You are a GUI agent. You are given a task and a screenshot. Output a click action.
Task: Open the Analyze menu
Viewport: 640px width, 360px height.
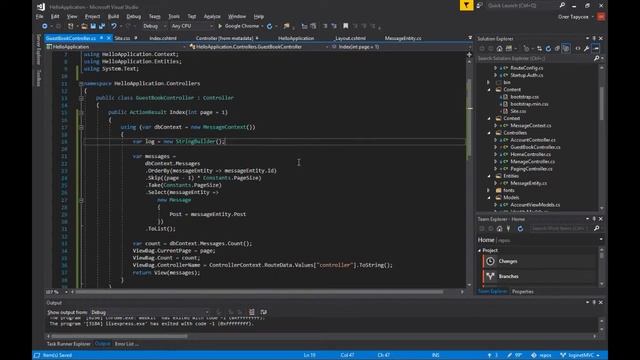pos(212,16)
